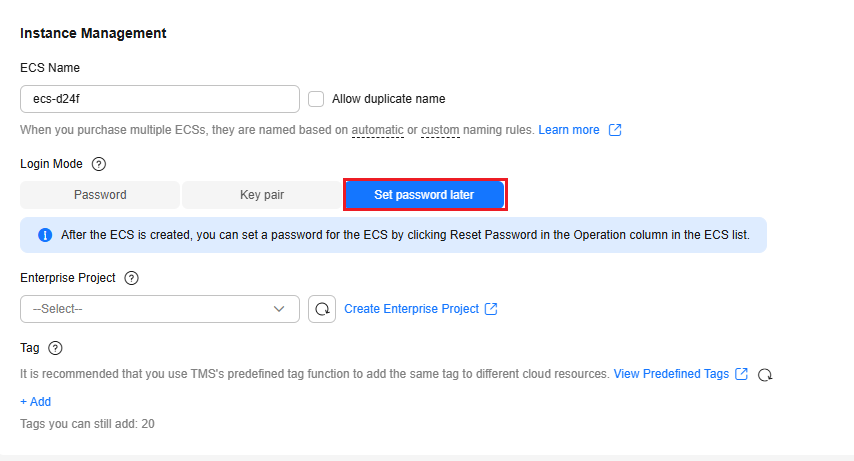Click the Login Mode help icon
The width and height of the screenshot is (854, 461).
click(x=99, y=164)
